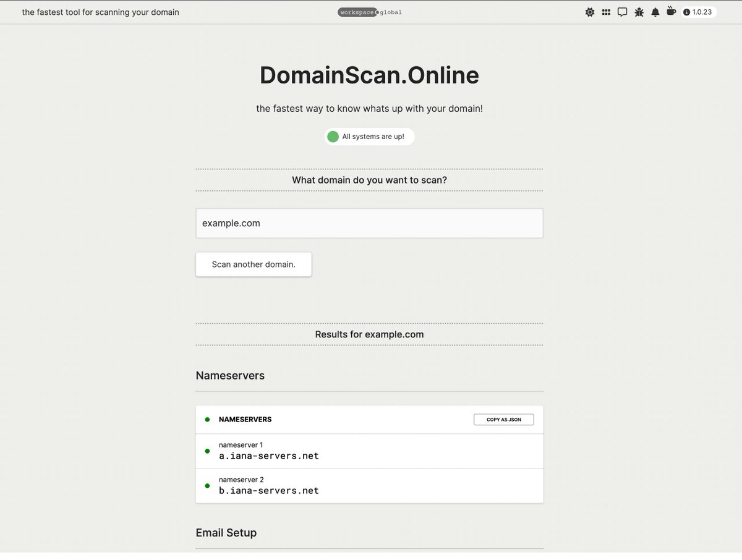Copy nameservers as JSON
This screenshot has height=560, width=742.
click(503, 419)
